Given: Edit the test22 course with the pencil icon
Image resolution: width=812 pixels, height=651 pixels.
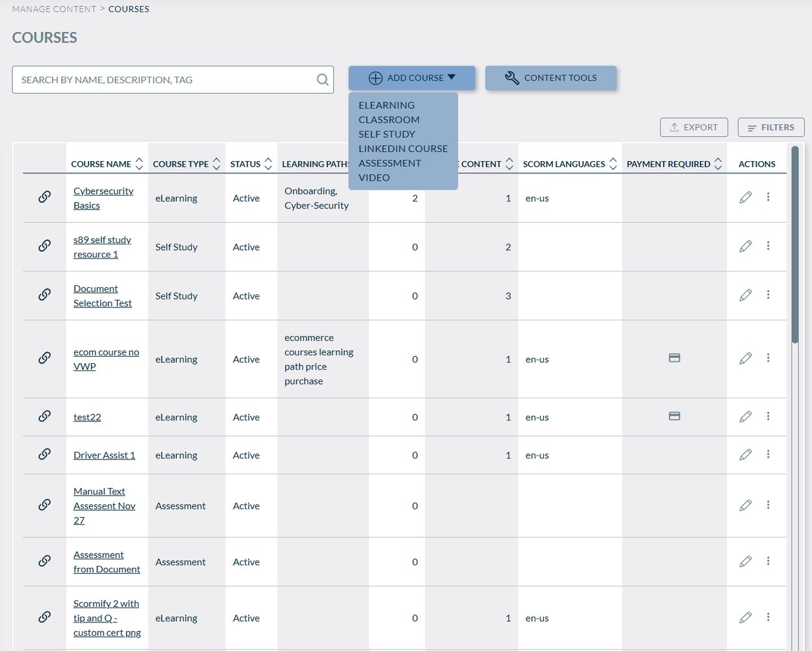Looking at the screenshot, I should [745, 416].
